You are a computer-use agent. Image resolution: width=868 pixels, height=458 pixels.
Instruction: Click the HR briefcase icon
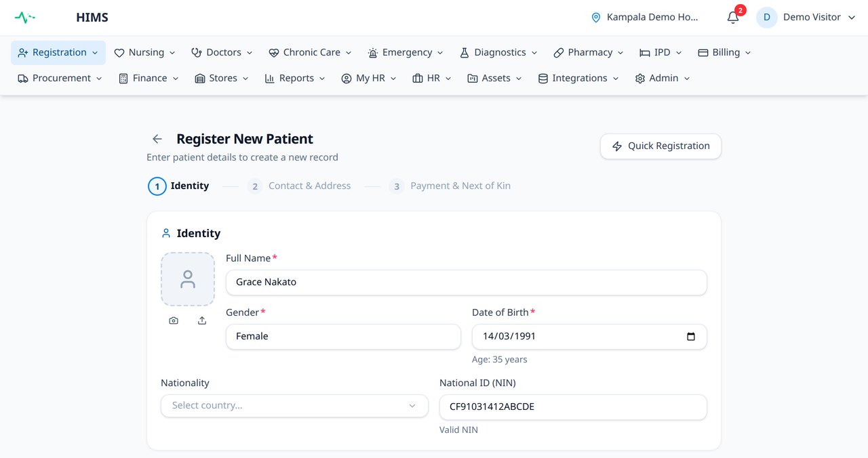[418, 79]
